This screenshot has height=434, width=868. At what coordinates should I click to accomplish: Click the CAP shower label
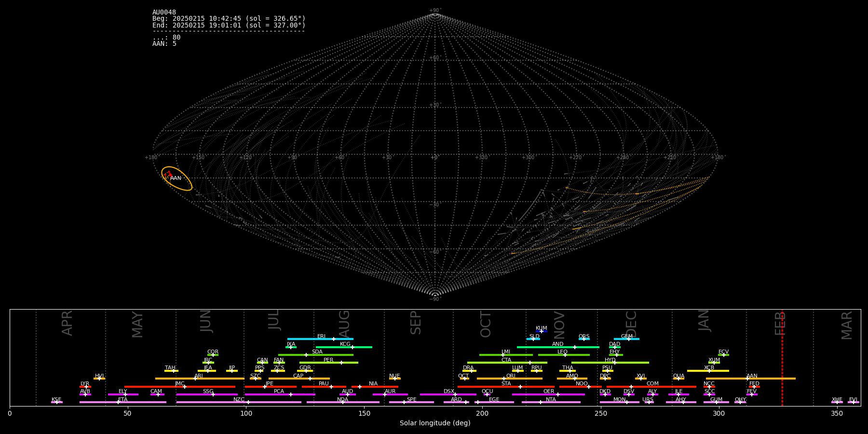click(298, 376)
